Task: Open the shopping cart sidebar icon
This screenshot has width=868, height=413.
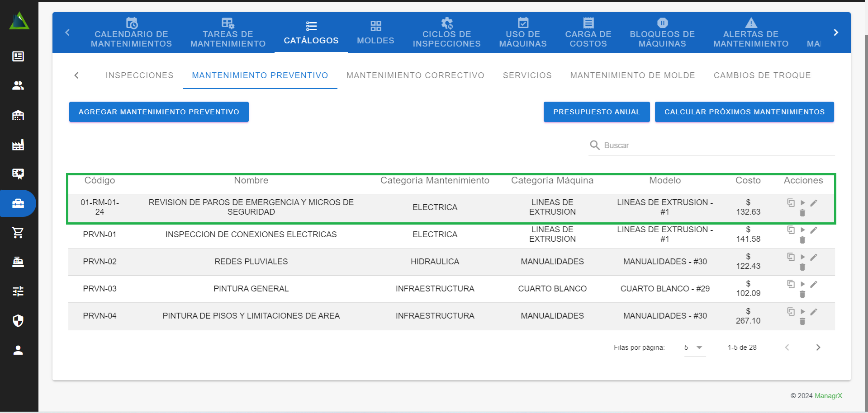Action: 18,233
